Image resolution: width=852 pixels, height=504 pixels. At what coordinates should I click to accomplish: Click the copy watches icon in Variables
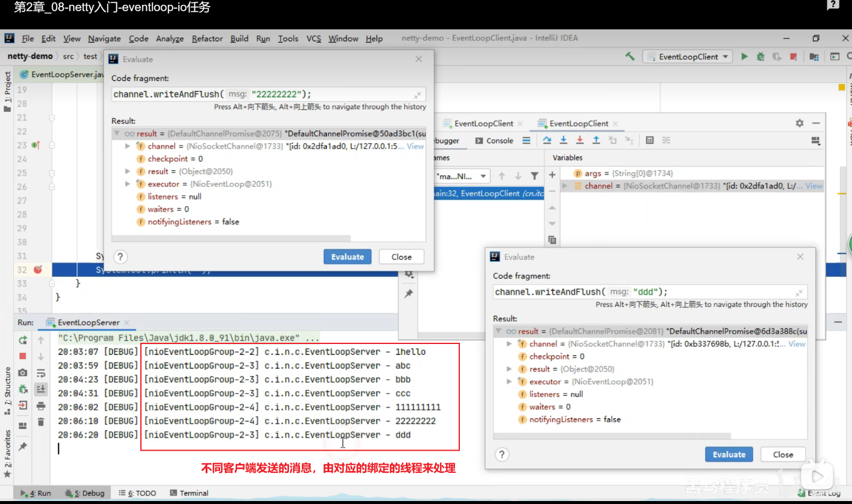[x=552, y=240]
